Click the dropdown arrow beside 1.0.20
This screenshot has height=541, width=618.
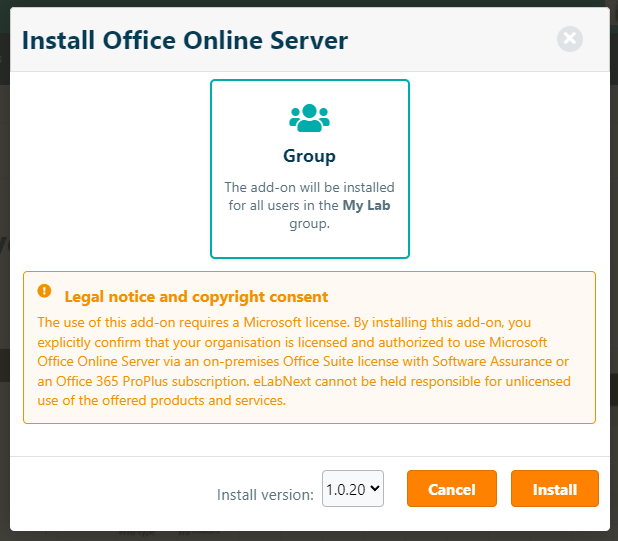coord(375,490)
